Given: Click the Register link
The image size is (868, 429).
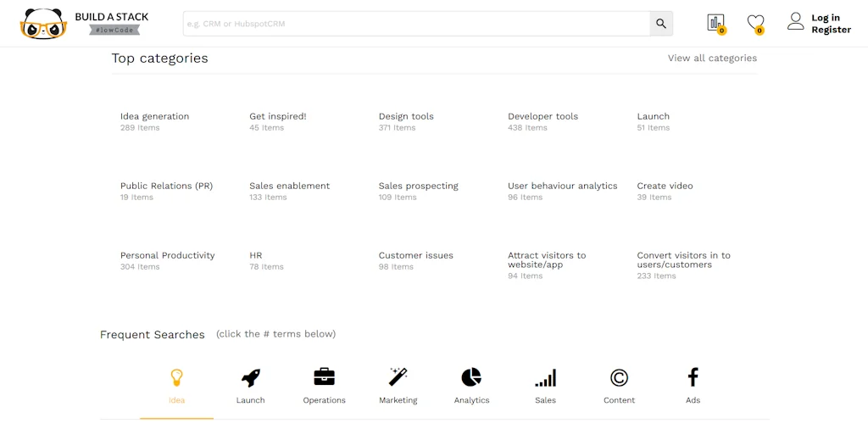Looking at the screenshot, I should click(x=831, y=30).
